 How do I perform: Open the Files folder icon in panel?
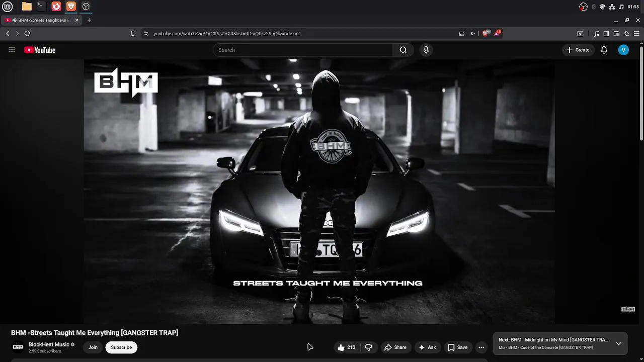(27, 7)
